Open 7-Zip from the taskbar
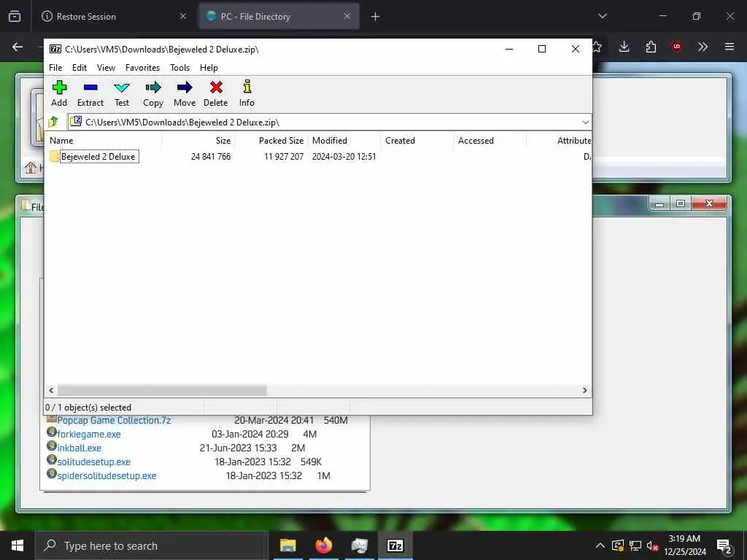 (x=395, y=545)
